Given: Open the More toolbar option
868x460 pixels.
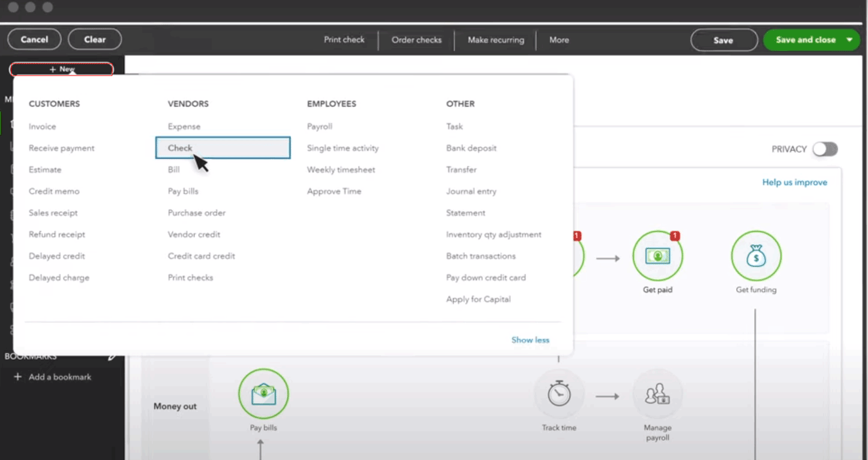Looking at the screenshot, I should point(559,40).
